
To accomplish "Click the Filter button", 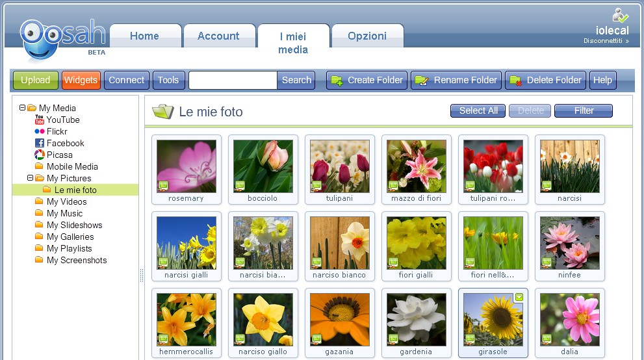I will click(x=584, y=111).
